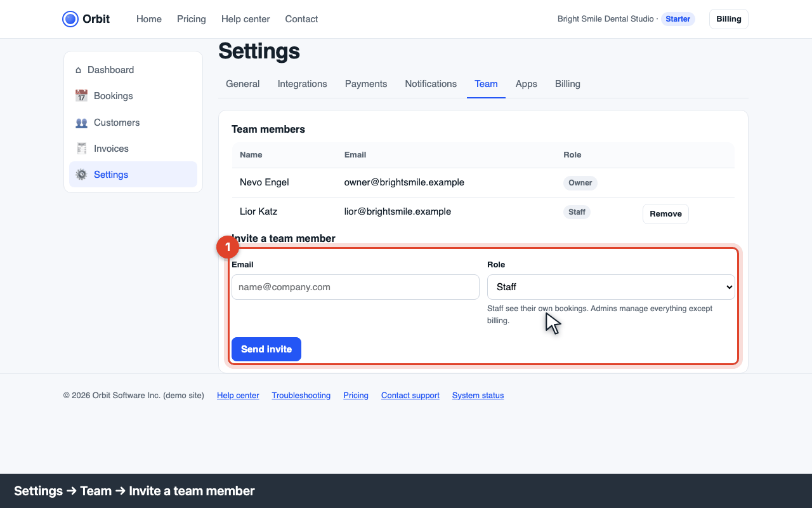Image resolution: width=812 pixels, height=508 pixels.
Task: Click the Orbit logo icon
Action: (x=70, y=19)
